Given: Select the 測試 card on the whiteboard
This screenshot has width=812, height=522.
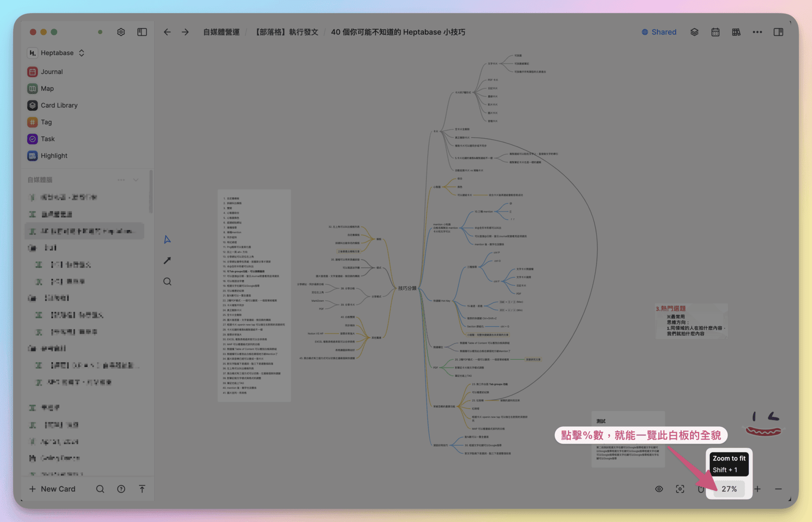Looking at the screenshot, I should point(628,439).
